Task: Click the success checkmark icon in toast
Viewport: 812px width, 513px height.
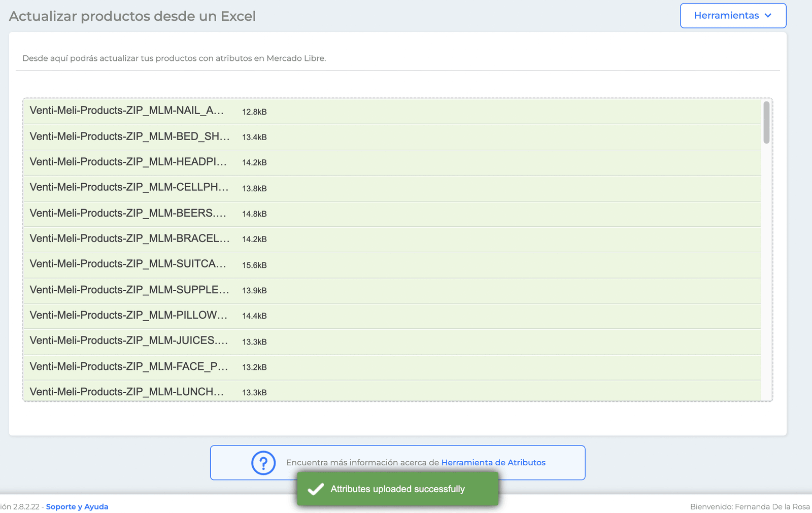Action: tap(316, 489)
